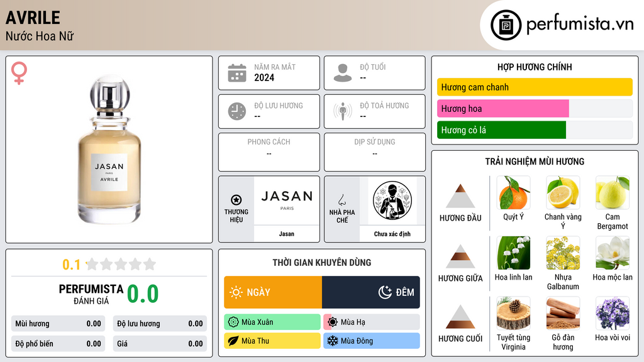This screenshot has height=362, width=644.
Task: Click the calendar icon beside Năm ra mắt
Action: click(x=237, y=73)
